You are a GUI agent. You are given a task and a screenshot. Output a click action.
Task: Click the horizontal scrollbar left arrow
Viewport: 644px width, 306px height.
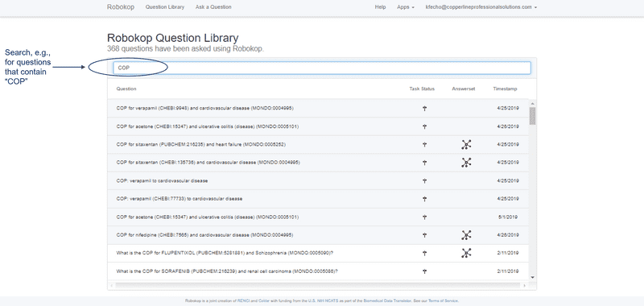[x=111, y=284]
